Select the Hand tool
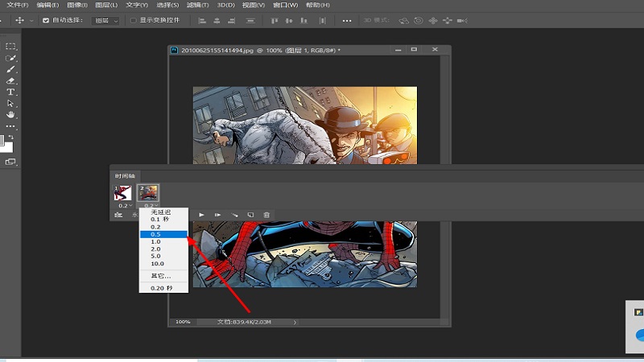 pyautogui.click(x=10, y=114)
